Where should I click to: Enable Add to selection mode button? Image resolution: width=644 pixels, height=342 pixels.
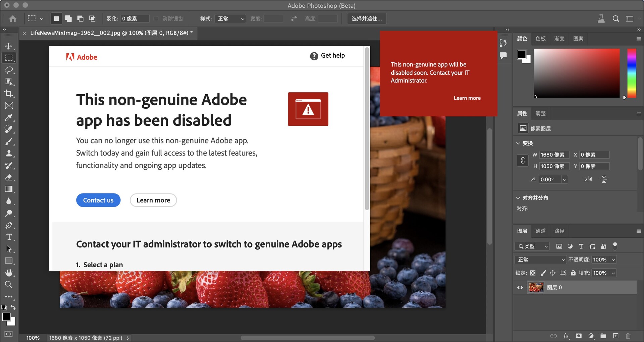pyautogui.click(x=68, y=19)
